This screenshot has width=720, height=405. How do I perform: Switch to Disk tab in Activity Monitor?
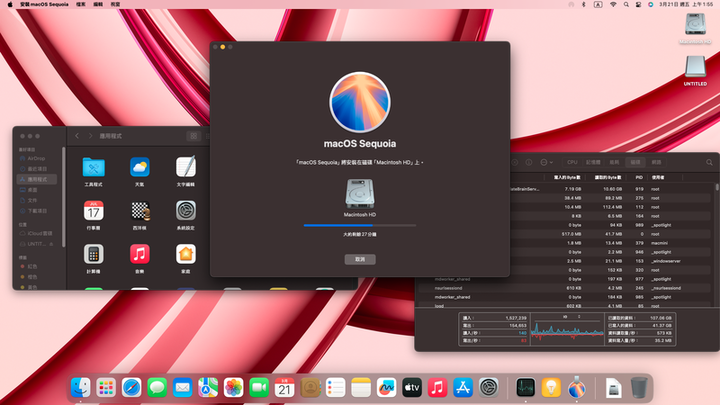click(x=636, y=162)
